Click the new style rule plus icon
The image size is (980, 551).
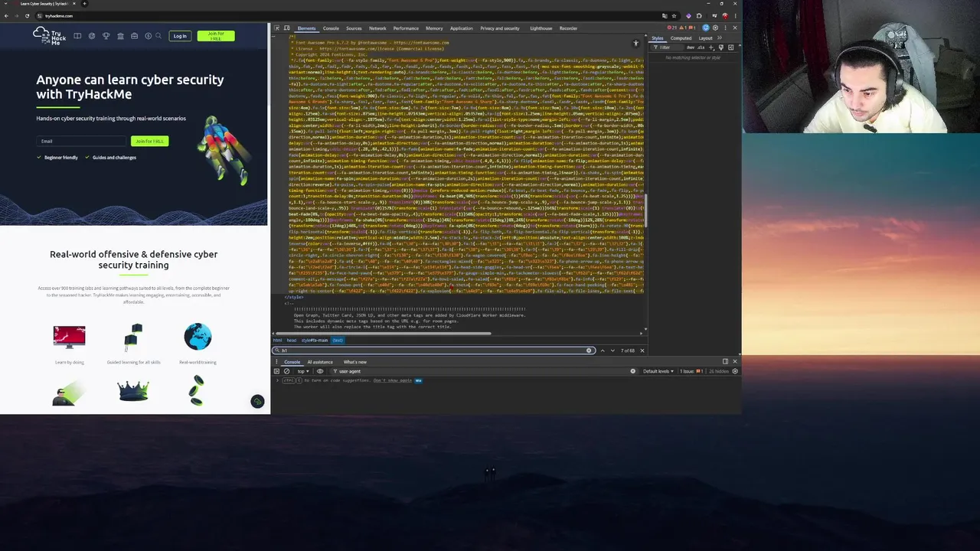711,47
